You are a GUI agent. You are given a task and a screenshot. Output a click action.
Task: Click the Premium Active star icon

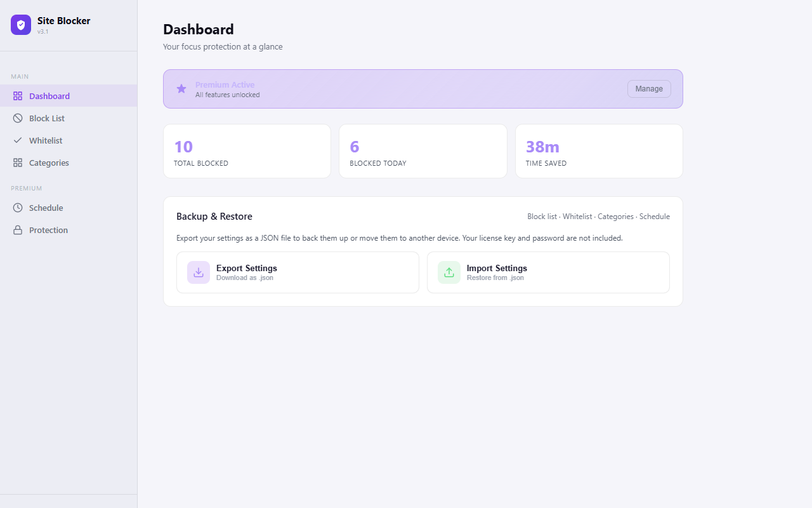(181, 89)
